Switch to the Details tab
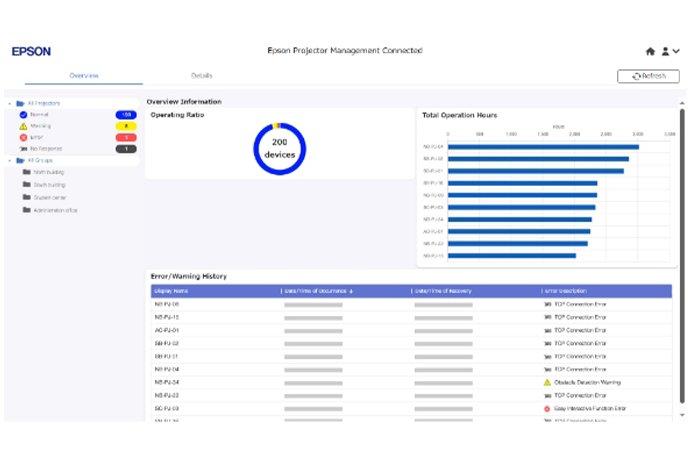690x460 pixels. point(201,76)
